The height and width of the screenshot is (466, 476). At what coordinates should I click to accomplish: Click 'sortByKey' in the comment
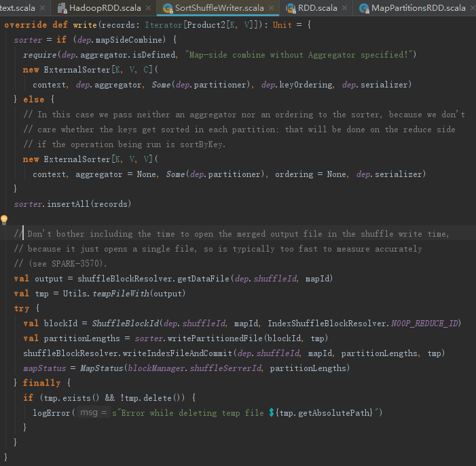(x=201, y=144)
